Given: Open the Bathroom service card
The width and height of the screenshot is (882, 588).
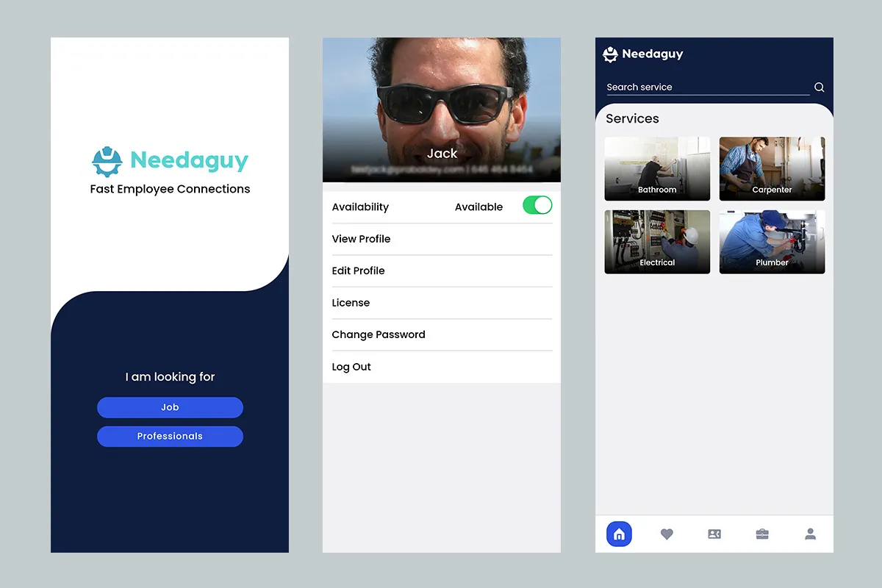Looking at the screenshot, I should [657, 168].
